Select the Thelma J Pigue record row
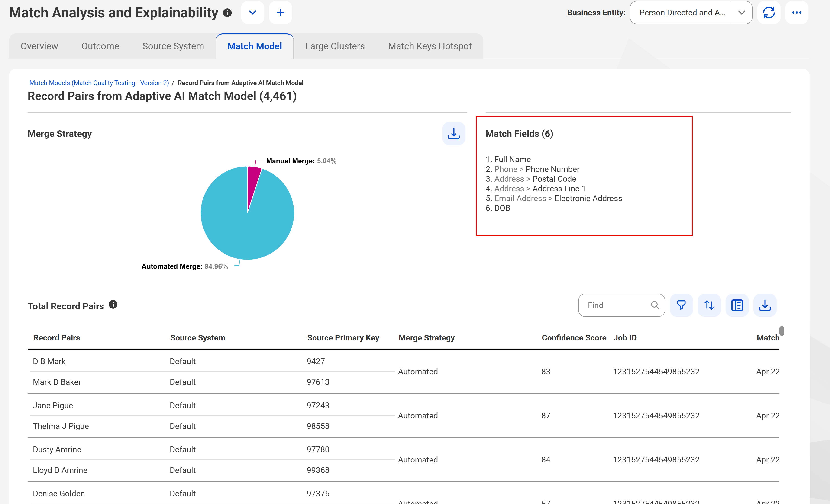Image resolution: width=830 pixels, height=504 pixels. point(212,426)
